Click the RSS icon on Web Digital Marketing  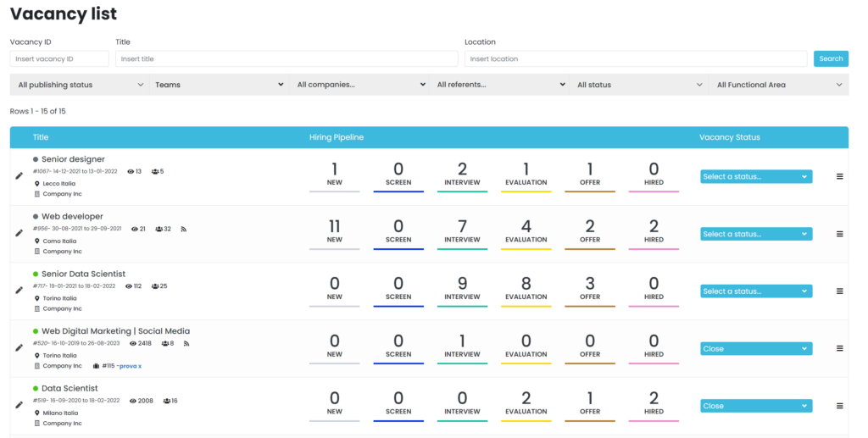[186, 343]
